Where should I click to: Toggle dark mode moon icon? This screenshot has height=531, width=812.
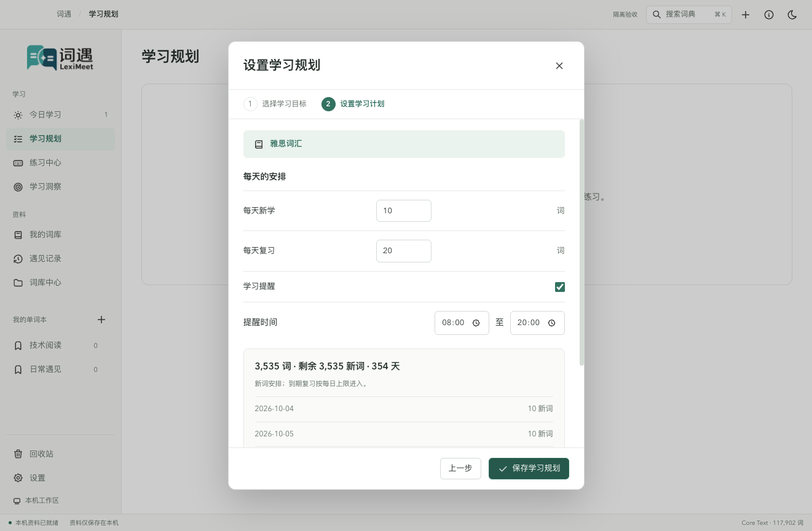[x=792, y=15]
